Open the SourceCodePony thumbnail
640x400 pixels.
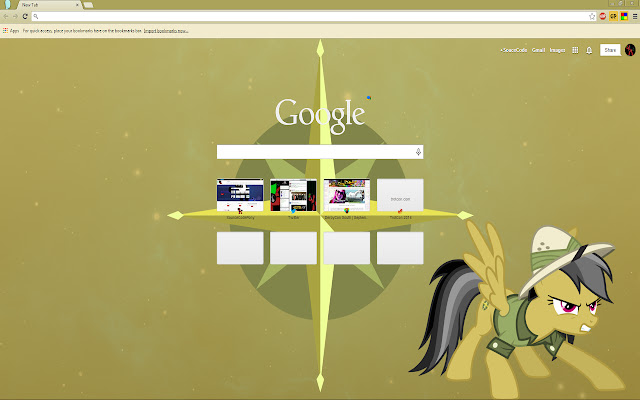point(240,195)
